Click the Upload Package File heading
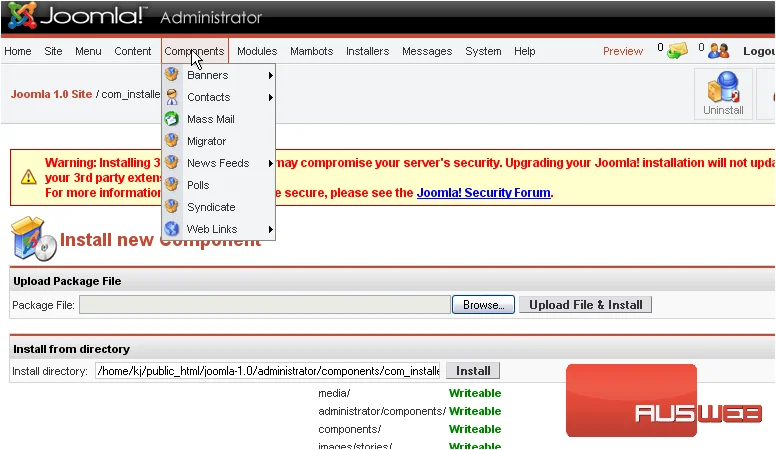This screenshot has height=450, width=776. click(67, 281)
